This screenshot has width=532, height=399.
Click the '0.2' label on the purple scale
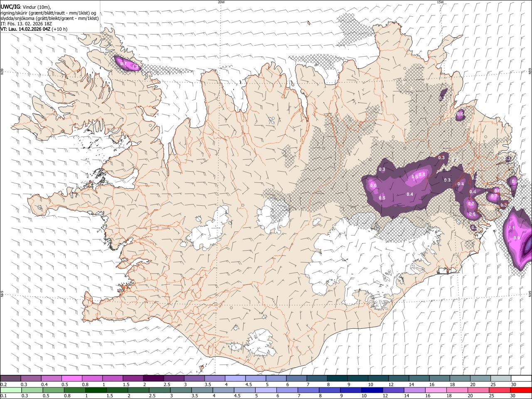coord(4,384)
